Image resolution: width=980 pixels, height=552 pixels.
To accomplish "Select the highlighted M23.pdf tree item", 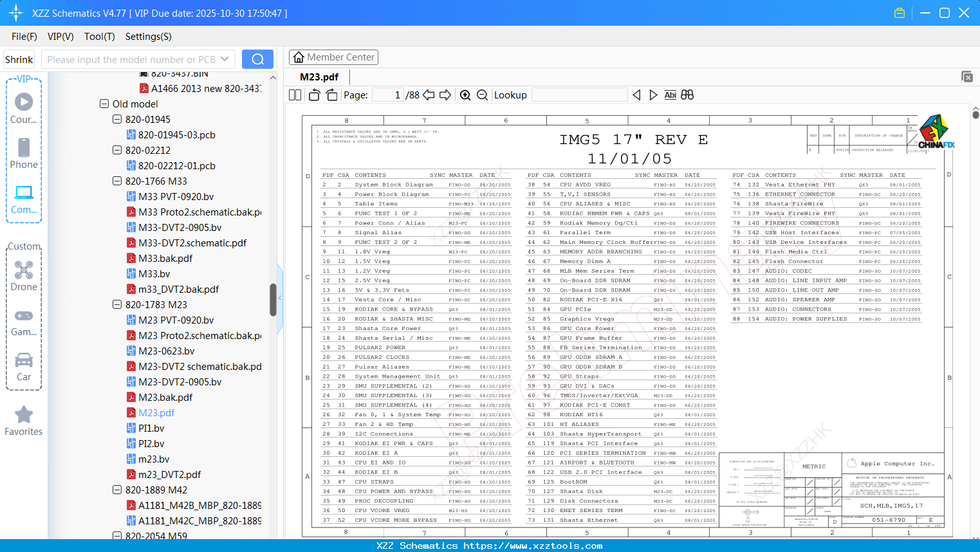I will (x=151, y=412).
